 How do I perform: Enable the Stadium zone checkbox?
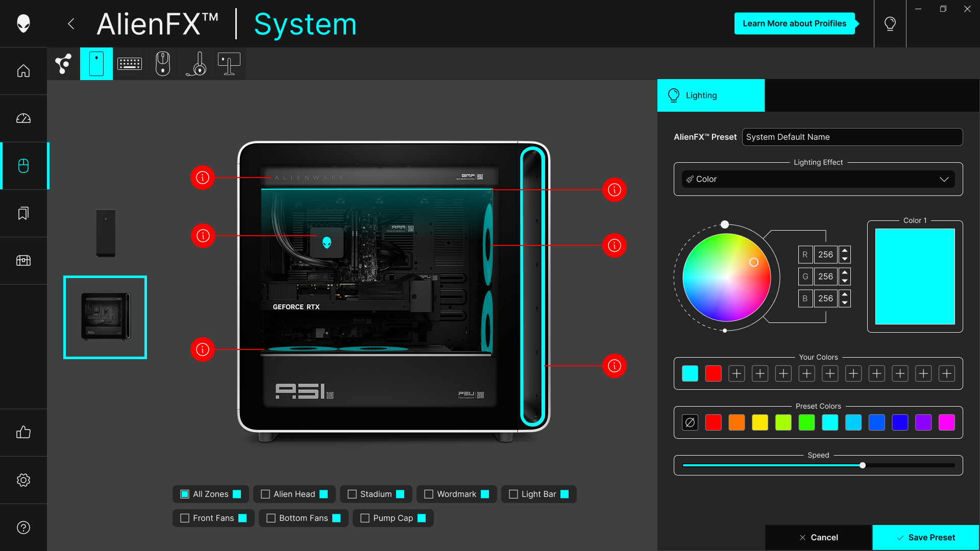[352, 494]
